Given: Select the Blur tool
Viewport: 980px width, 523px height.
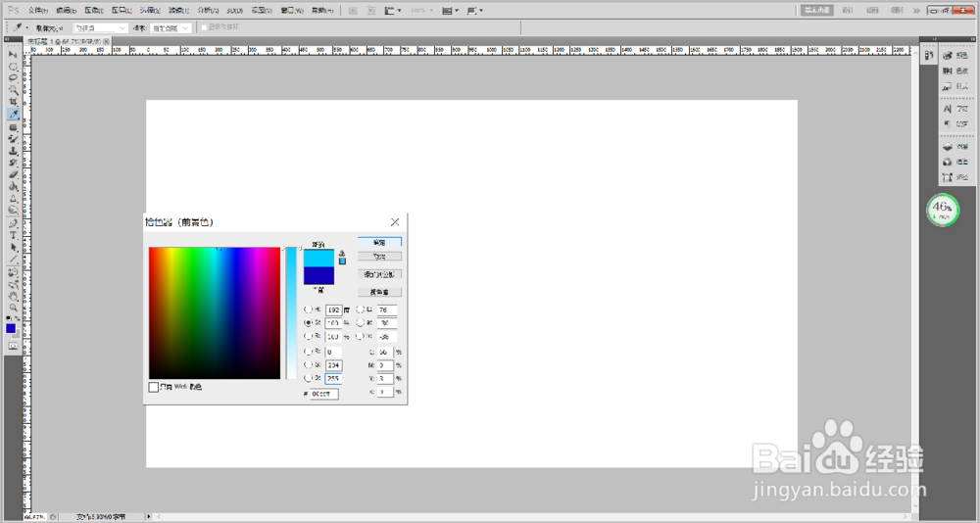Looking at the screenshot, I should coord(13,198).
